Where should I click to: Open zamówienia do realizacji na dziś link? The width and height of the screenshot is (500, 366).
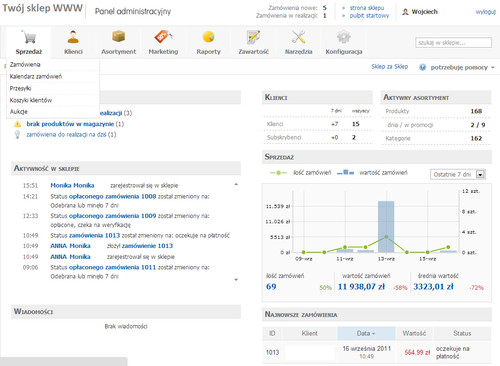[x=66, y=135]
